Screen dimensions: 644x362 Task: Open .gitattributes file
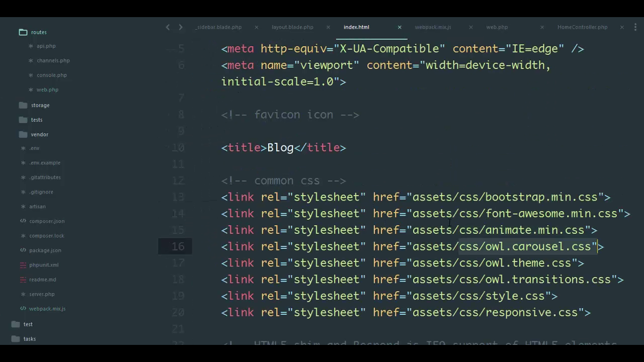pyautogui.click(x=45, y=177)
